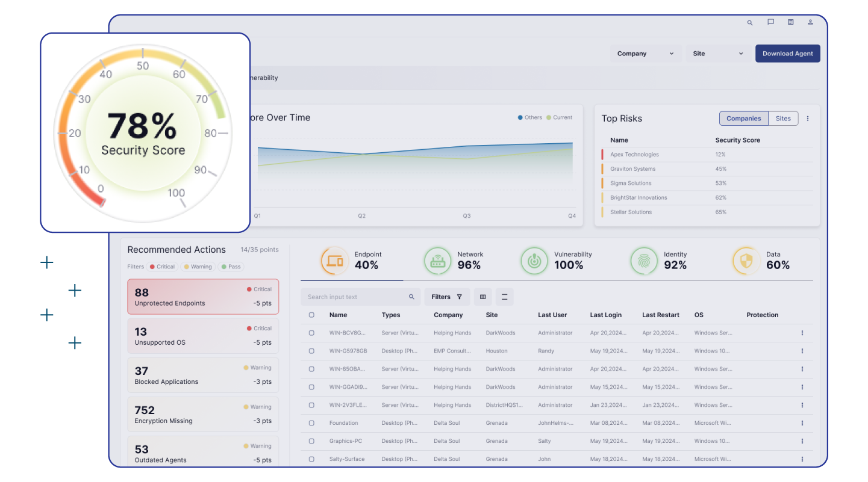868x482 pixels.
Task: Open Top Risks three-dot options menu
Action: point(808,119)
